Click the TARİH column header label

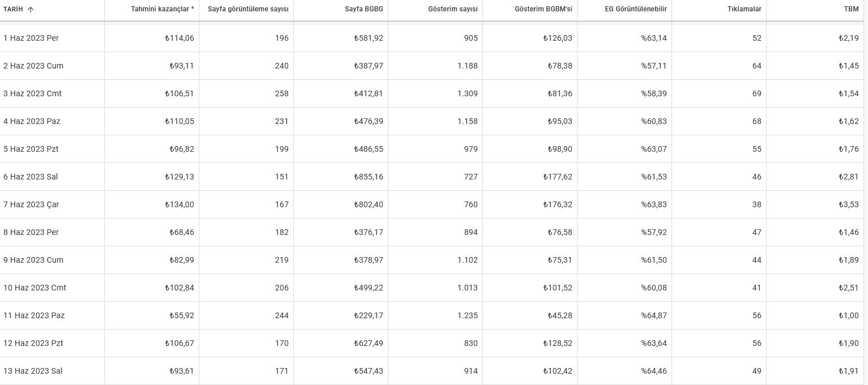(x=13, y=9)
